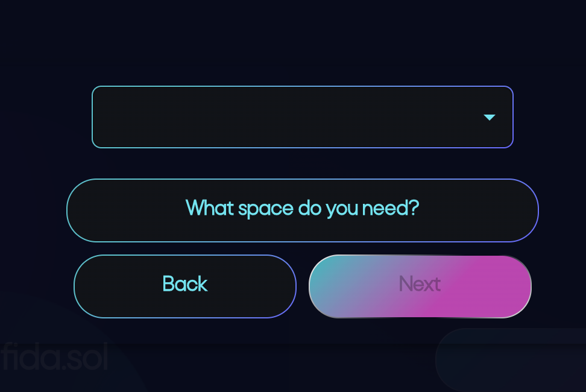Click the Next label on the pink button
The width and height of the screenshot is (586, 392).
tap(420, 283)
